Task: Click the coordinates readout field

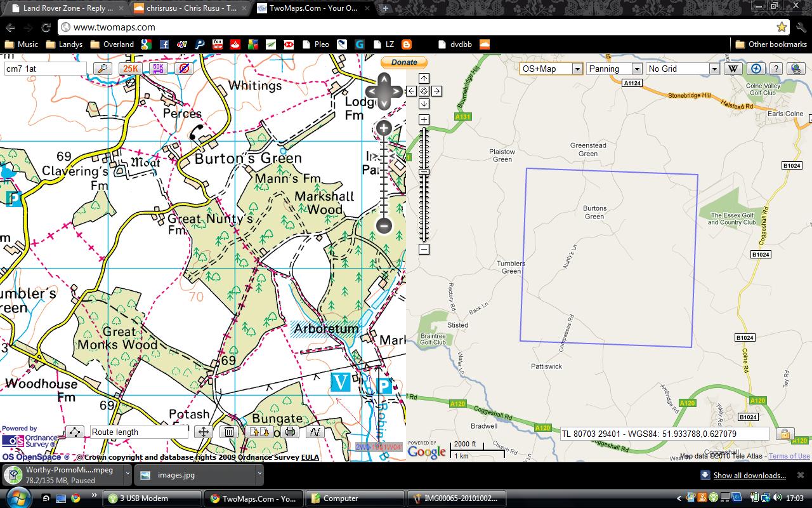Action: coord(664,434)
